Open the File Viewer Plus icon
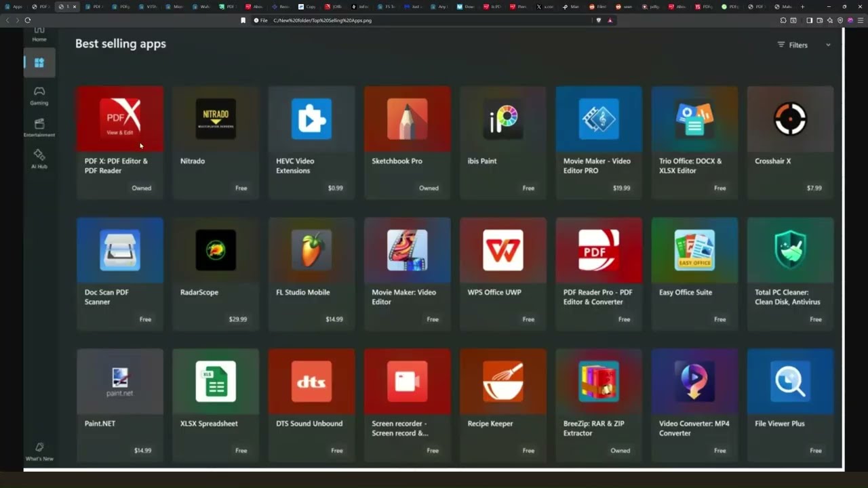Viewport: 868px width, 488px height. [x=790, y=381]
